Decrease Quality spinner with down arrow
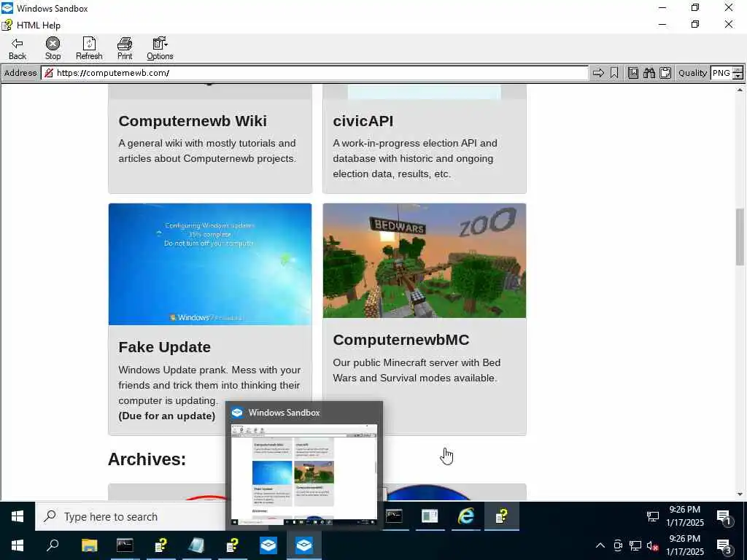This screenshot has width=747, height=560. pyautogui.click(x=738, y=76)
